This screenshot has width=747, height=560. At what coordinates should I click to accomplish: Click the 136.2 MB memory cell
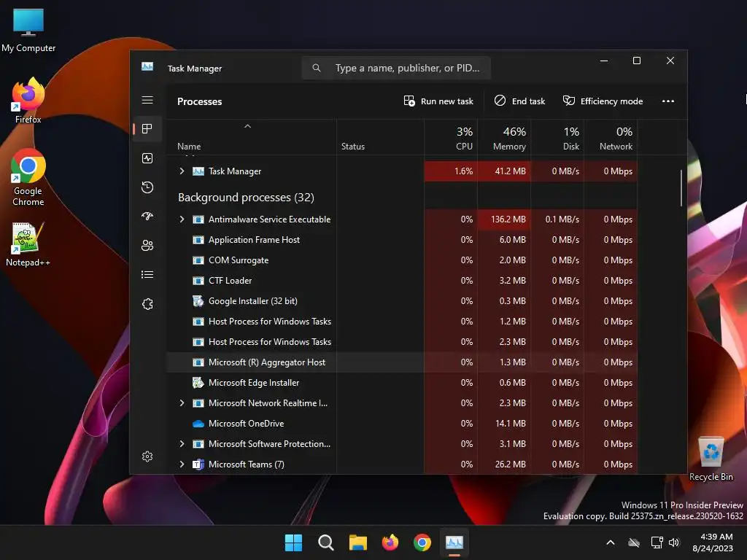coord(504,219)
